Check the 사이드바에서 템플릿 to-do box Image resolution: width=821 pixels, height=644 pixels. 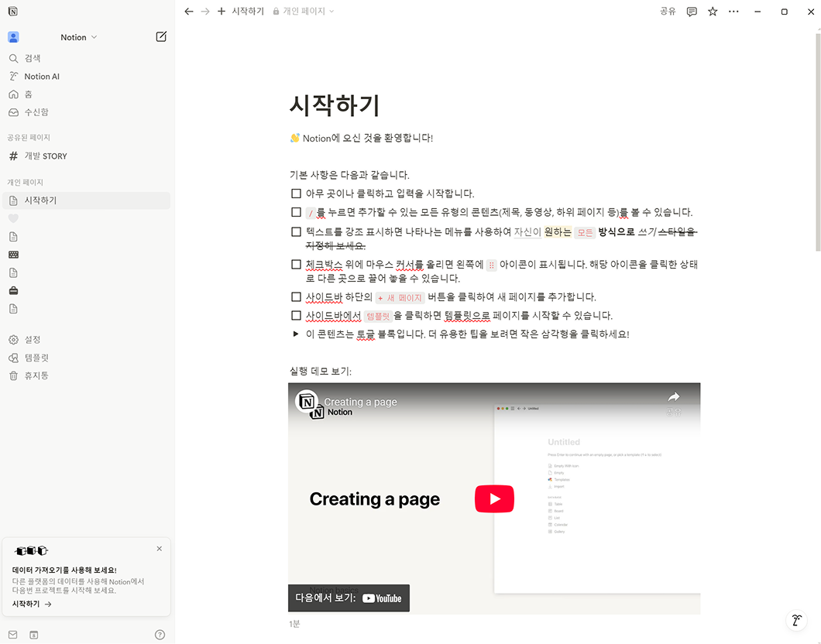[x=297, y=316]
